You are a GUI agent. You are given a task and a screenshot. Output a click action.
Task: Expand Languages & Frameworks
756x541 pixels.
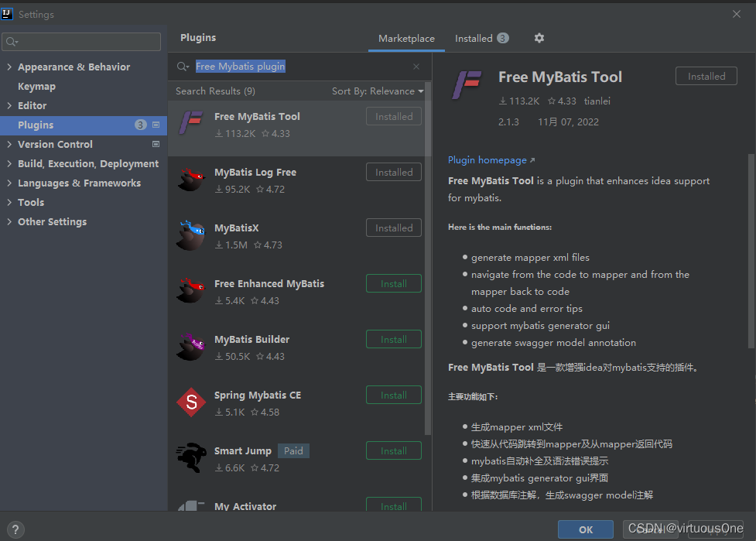point(9,183)
